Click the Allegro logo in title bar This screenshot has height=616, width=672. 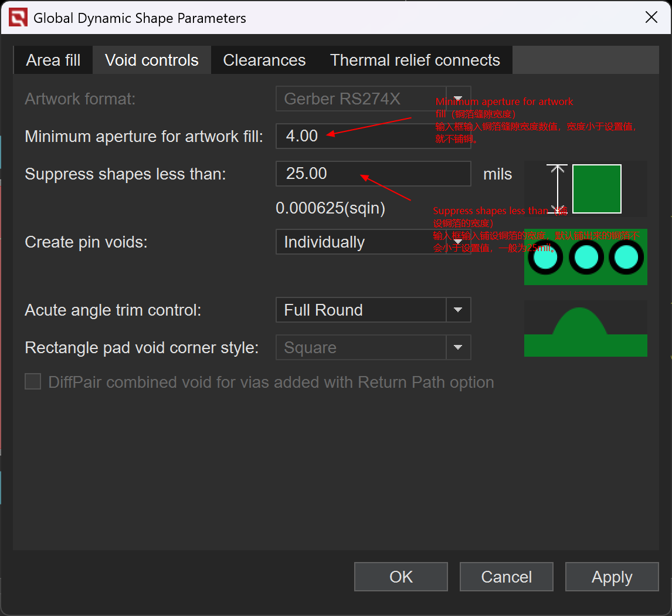18,18
